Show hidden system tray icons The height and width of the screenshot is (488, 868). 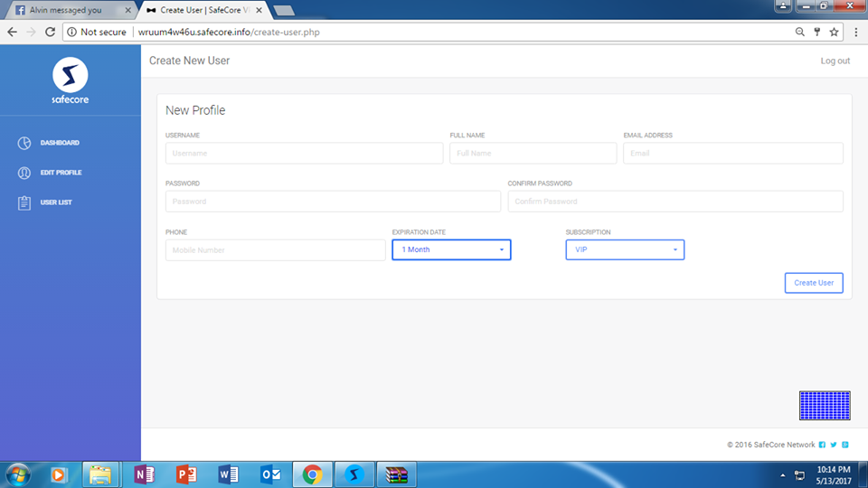(783, 474)
